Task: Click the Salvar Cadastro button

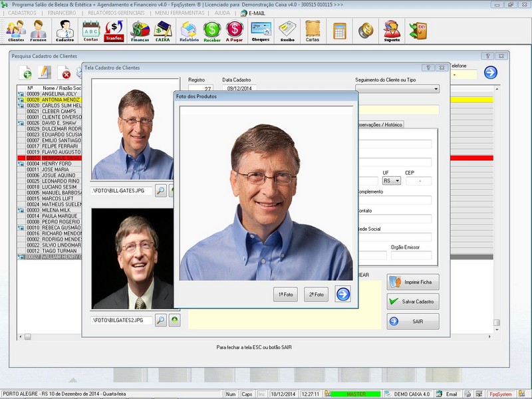Action: [x=413, y=302]
